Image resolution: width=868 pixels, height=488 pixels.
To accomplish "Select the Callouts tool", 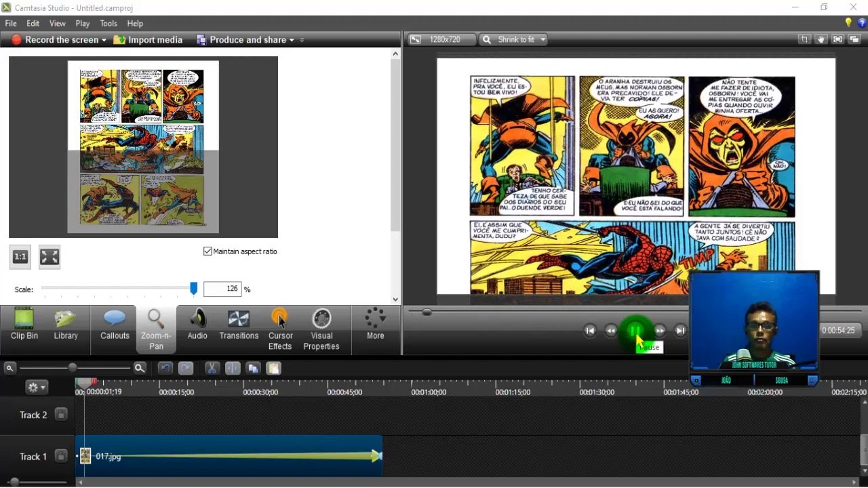I will click(x=115, y=329).
